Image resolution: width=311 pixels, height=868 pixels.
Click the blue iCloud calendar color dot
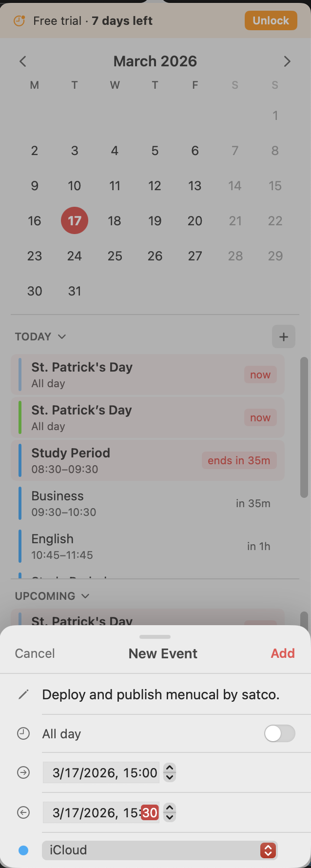pos(23,850)
